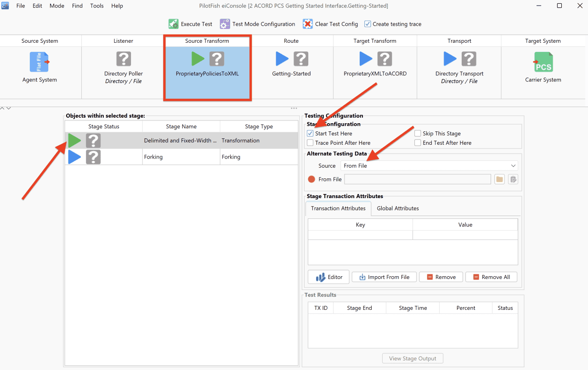Open the Tools menu
588x370 pixels.
point(97,6)
